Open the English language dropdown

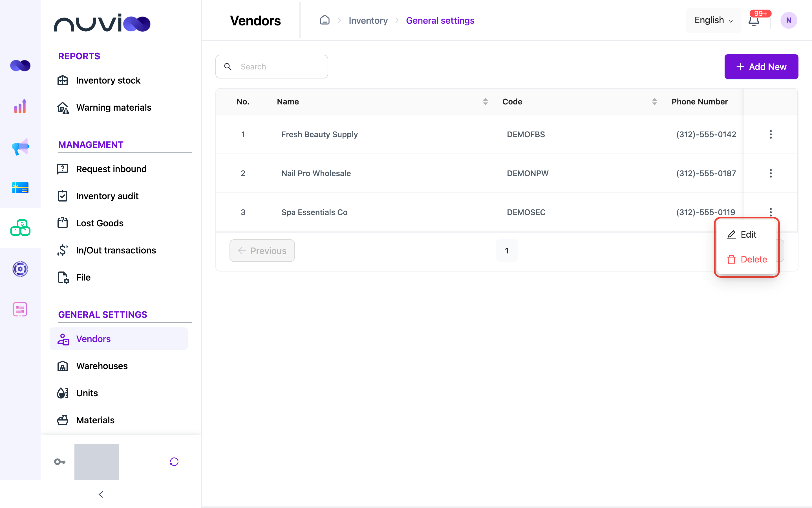tap(713, 21)
